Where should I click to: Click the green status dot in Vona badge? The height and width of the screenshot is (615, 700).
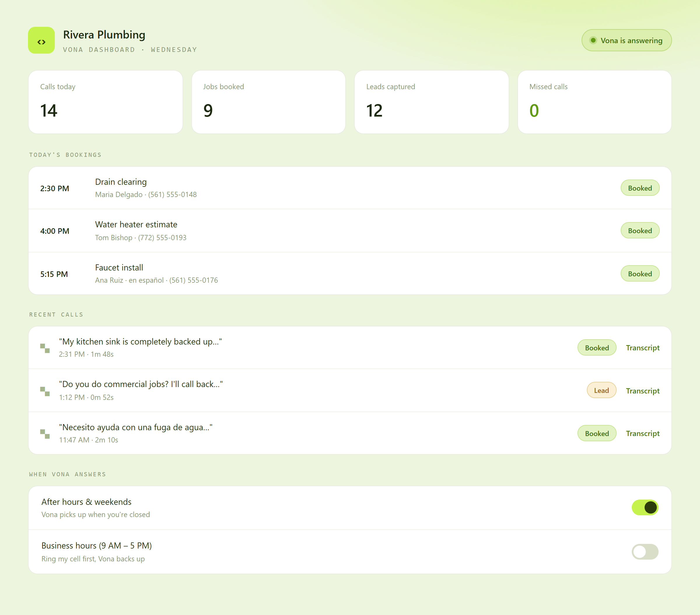594,41
